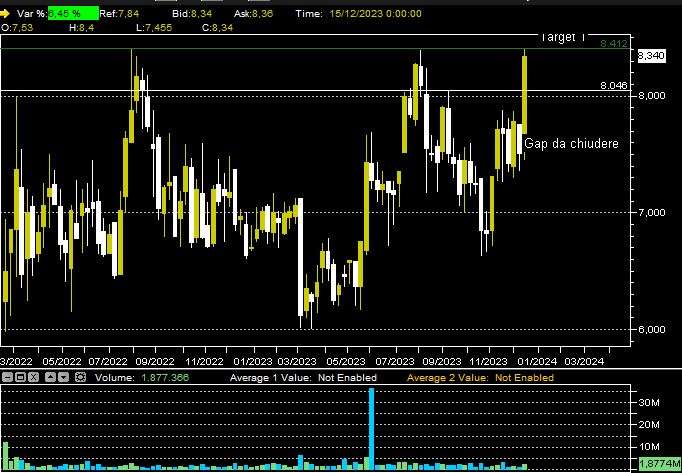Image resolution: width=682 pixels, height=473 pixels.
Task: Click the 20M volume axis label
Action: point(649,425)
